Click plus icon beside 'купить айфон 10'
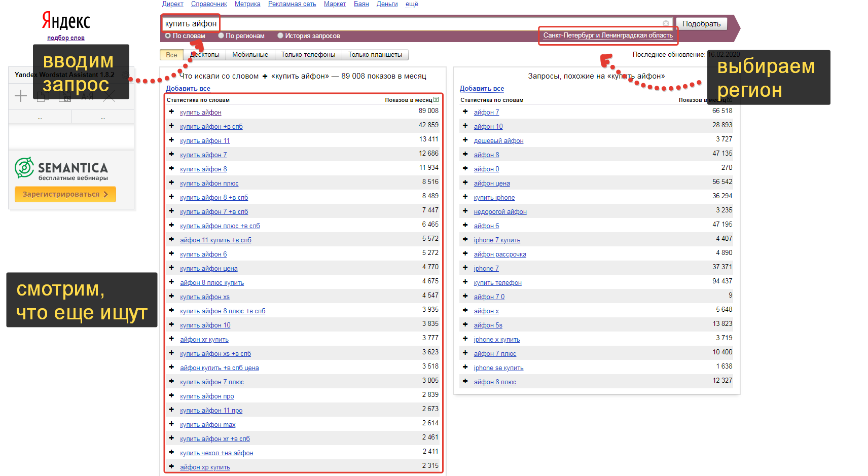The height and width of the screenshot is (476, 868). (171, 324)
